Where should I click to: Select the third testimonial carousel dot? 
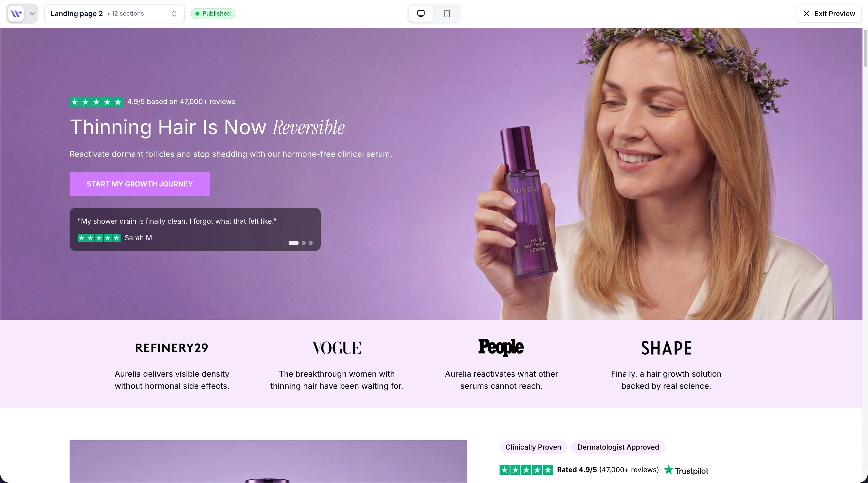click(311, 243)
